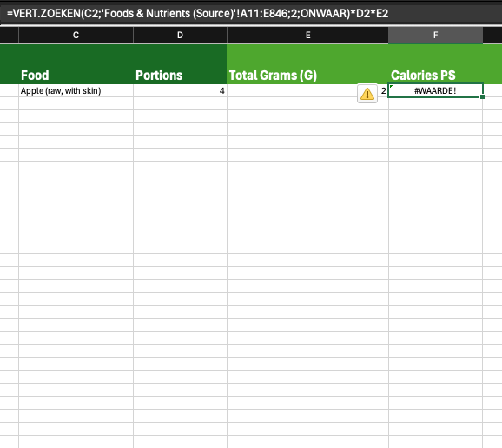Select column D header
This screenshot has height=448, width=502.
coord(181,36)
